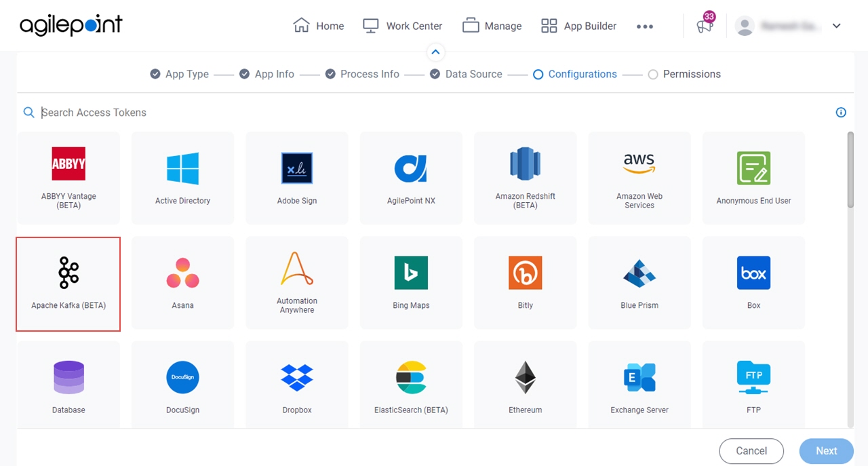Open the App Builder menu
Screen dimensions: 868x466
(578, 26)
